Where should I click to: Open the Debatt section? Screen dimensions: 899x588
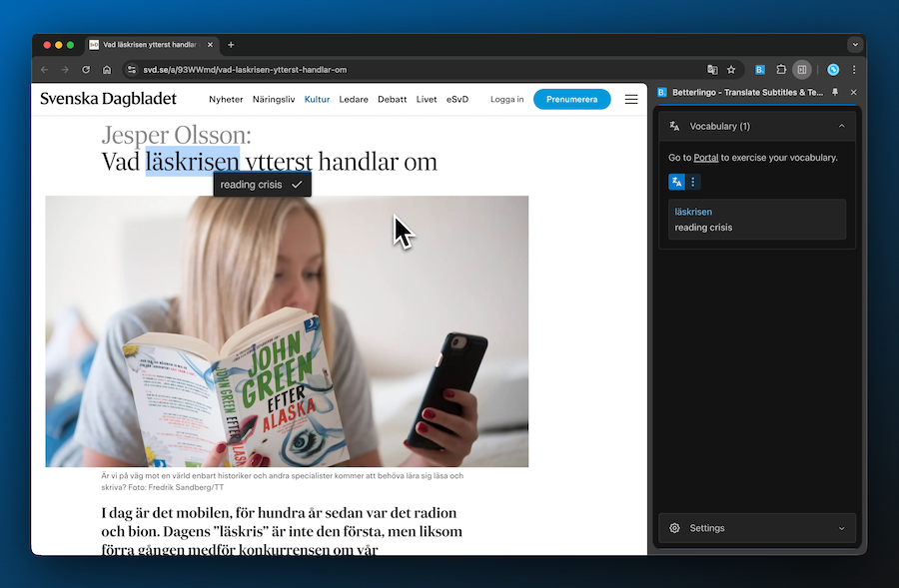click(x=393, y=99)
